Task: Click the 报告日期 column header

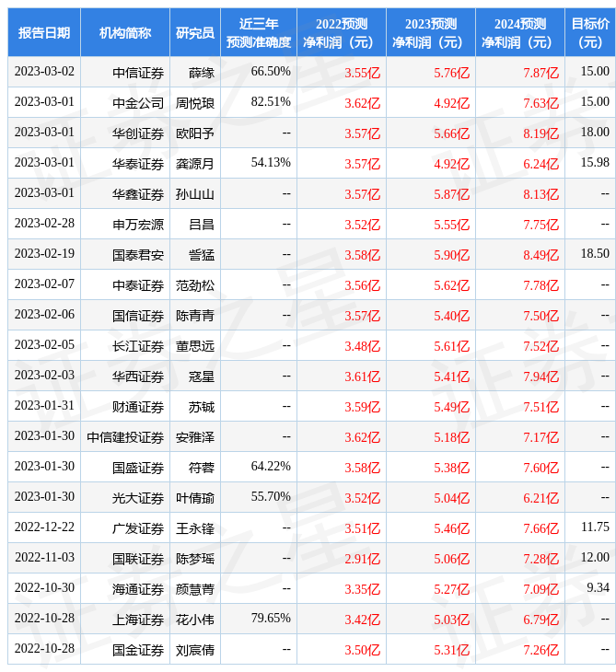Action: tap(44, 33)
